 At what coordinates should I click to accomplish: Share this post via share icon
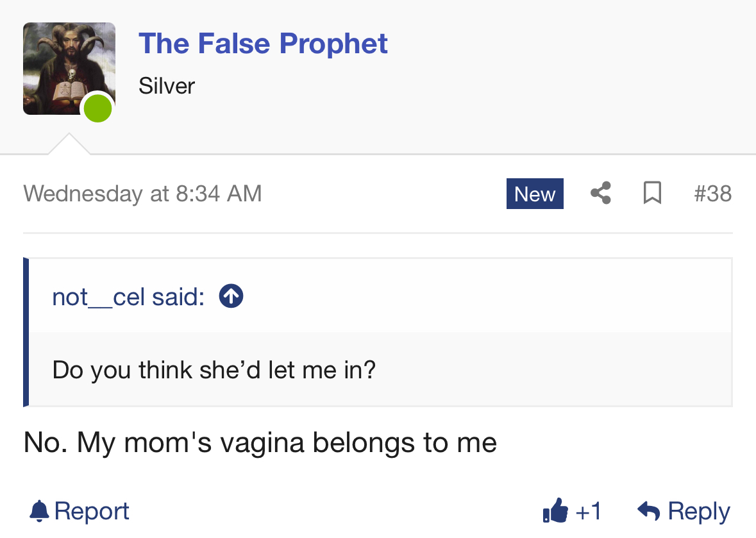pos(601,193)
